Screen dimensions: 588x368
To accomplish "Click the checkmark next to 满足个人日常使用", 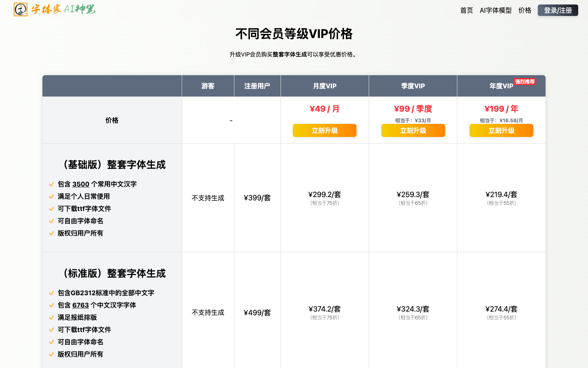I will [51, 196].
